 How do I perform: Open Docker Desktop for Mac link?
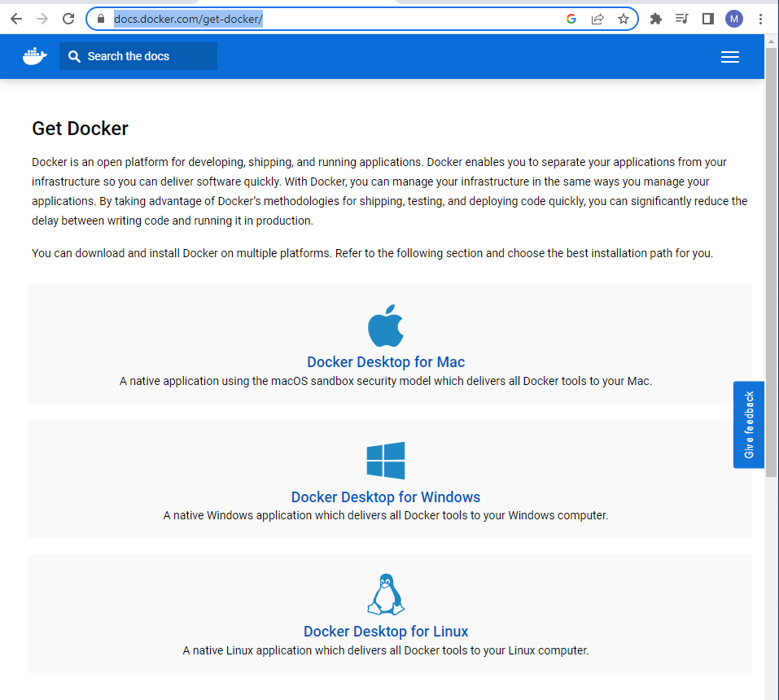(386, 362)
